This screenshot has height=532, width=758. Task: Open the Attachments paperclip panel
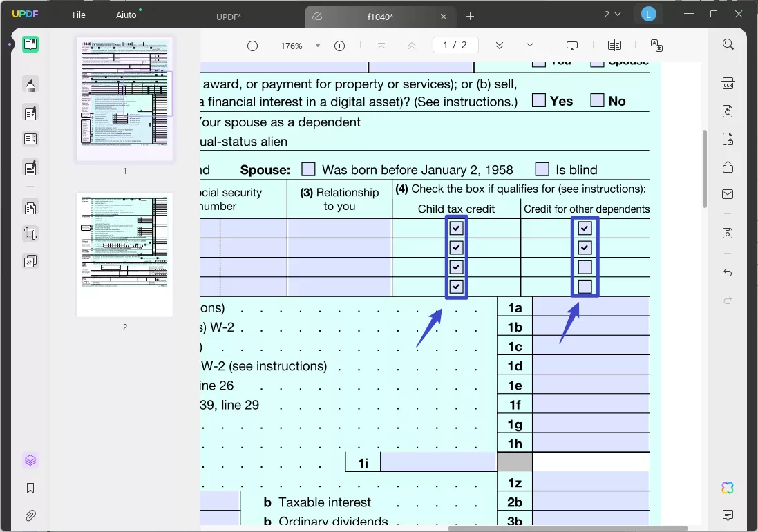[x=30, y=515]
